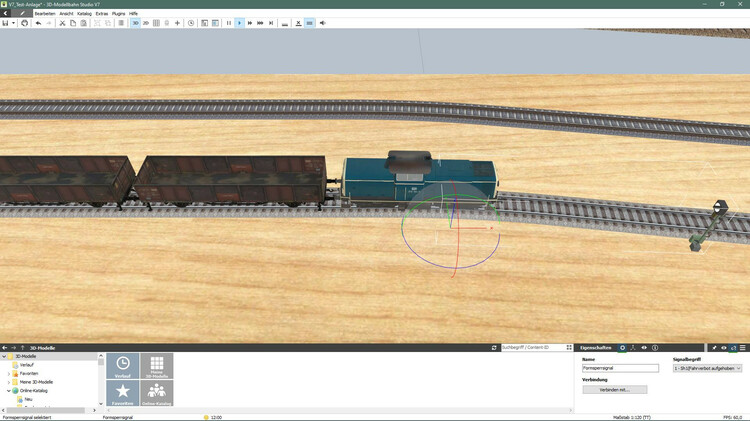The image size is (750, 421).
Task: Click the layout panel icon after the clock
Action: [205, 23]
